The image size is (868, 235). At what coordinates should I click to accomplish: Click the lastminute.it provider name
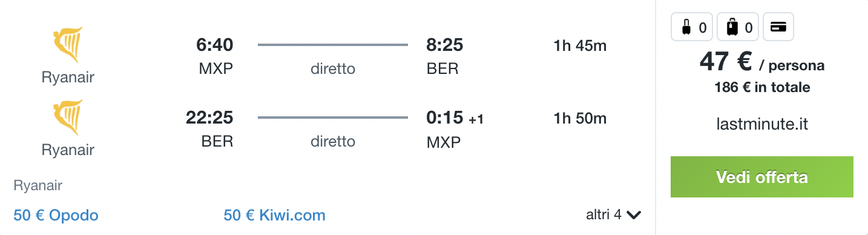[x=762, y=124]
